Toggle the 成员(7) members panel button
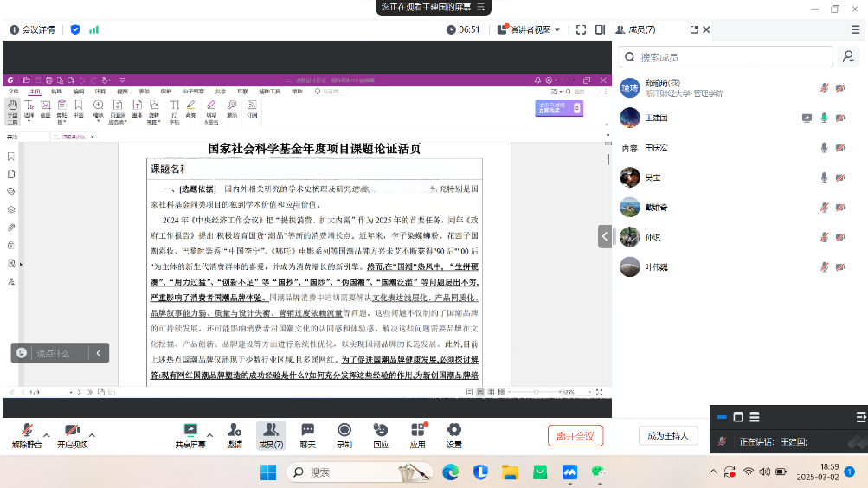The width and height of the screenshot is (868, 488). click(271, 434)
